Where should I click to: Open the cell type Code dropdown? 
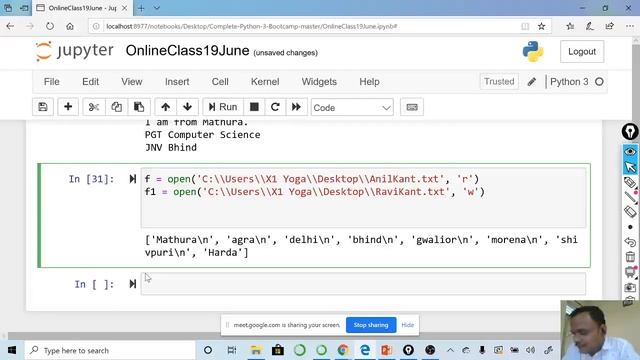(352, 107)
